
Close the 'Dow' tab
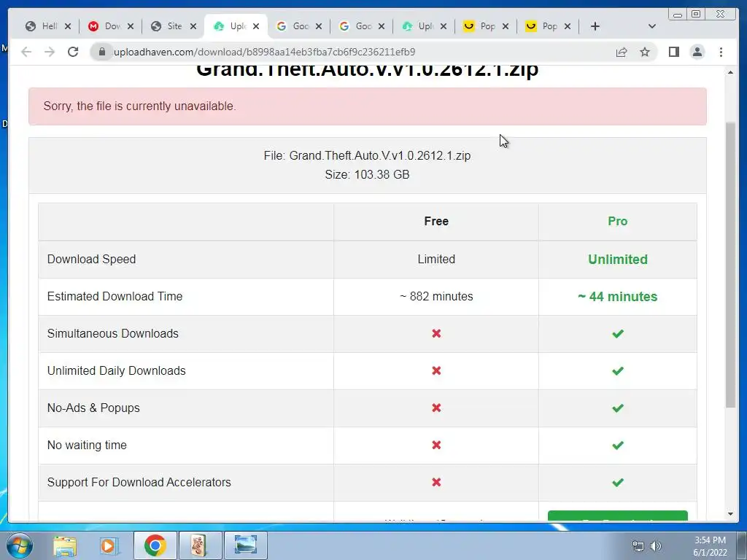(x=130, y=26)
